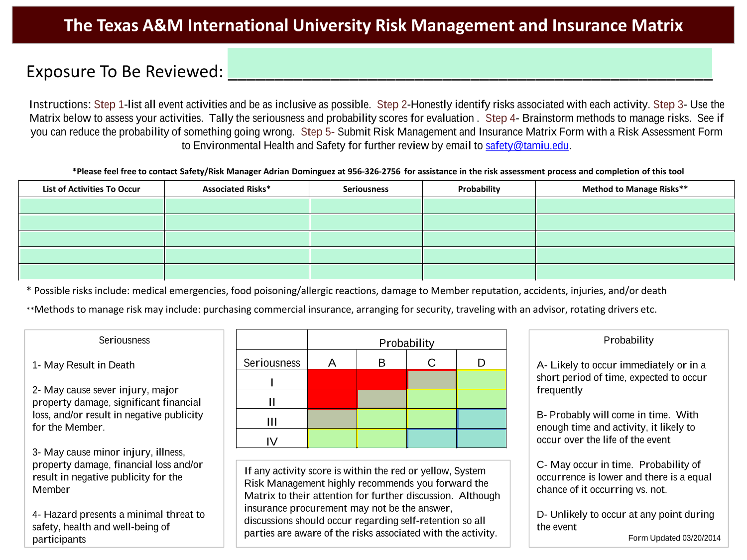The image size is (747, 560).
Task: Click 'Form Updated 03/20/2014' text
Action: (x=674, y=538)
